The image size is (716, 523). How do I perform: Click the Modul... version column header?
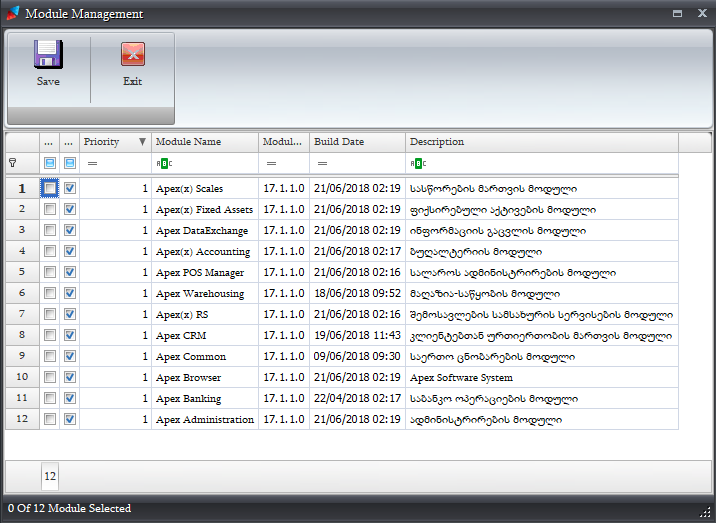[284, 142]
